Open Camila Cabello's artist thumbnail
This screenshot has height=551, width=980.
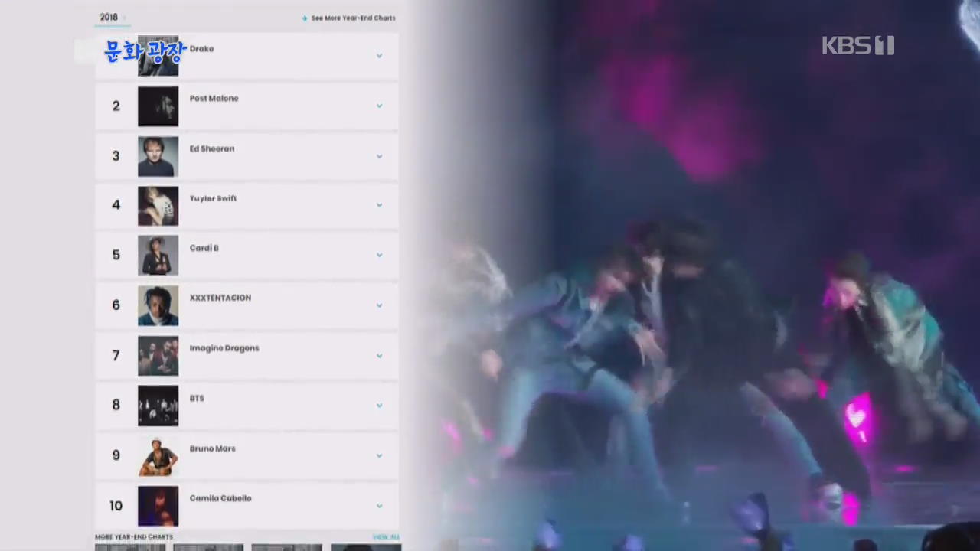coord(158,506)
